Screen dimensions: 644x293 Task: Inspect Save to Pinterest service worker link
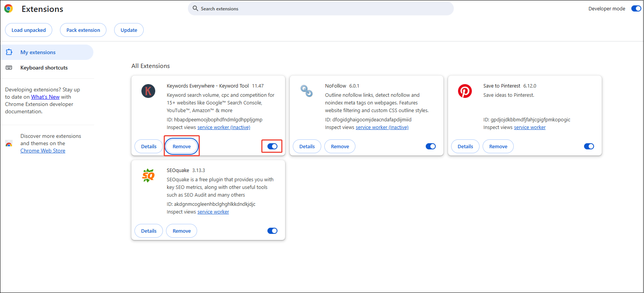pyautogui.click(x=530, y=127)
